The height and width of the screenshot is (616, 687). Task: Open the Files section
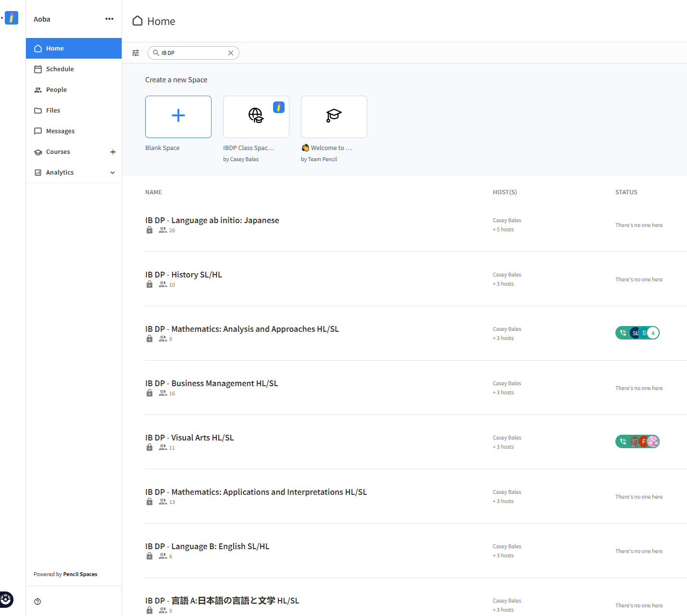(53, 111)
